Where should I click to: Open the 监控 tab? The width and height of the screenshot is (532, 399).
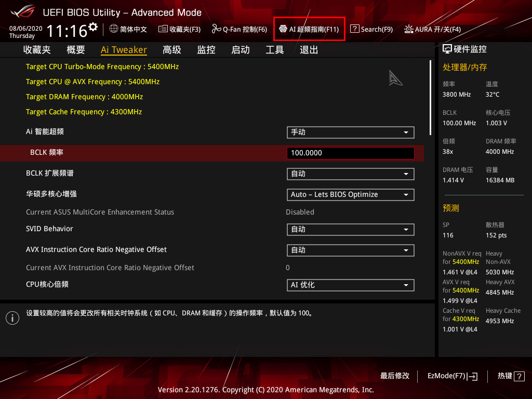206,50
